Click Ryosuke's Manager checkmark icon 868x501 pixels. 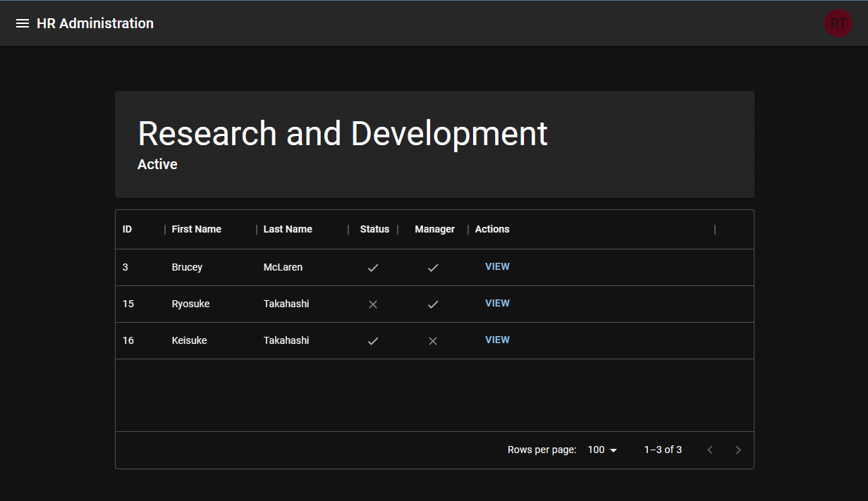[x=433, y=304]
